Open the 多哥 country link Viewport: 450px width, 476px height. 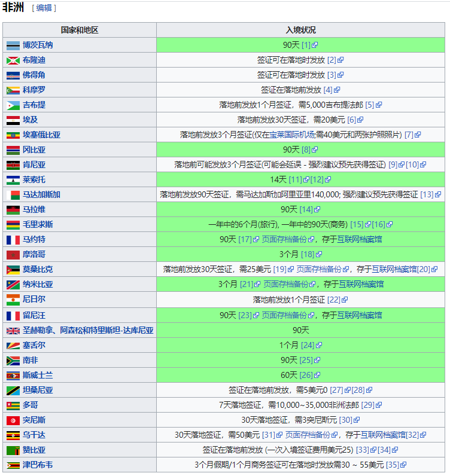click(31, 405)
